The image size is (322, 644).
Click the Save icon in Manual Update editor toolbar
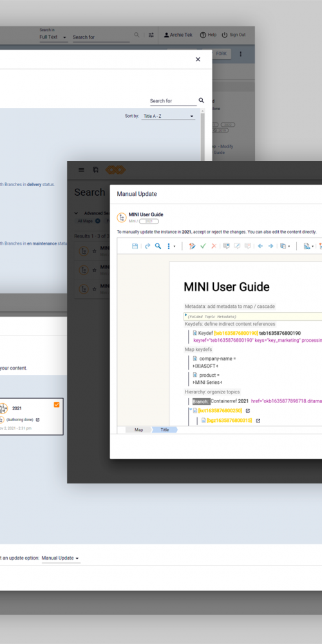(x=135, y=246)
